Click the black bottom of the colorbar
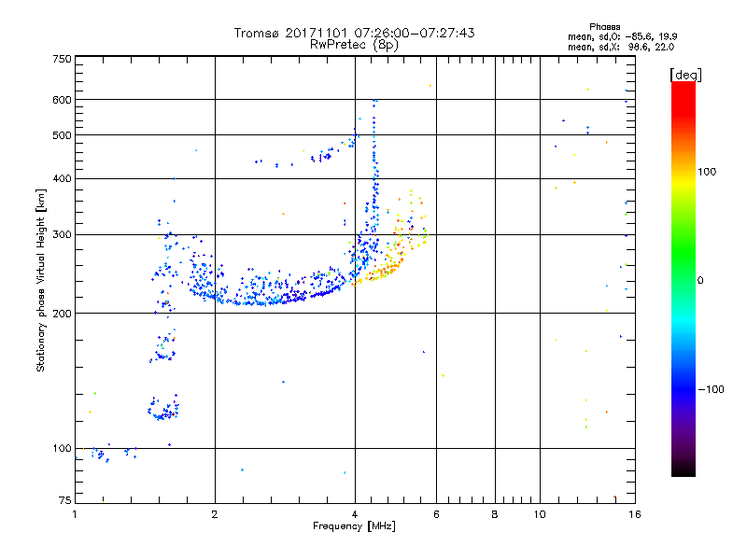The width and height of the screenshot is (747, 560). pos(684,469)
